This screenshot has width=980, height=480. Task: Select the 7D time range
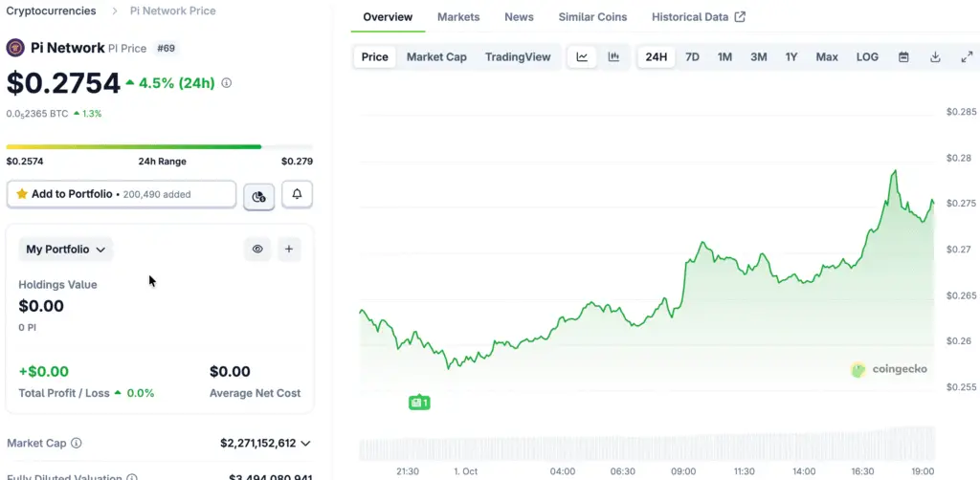(x=692, y=57)
